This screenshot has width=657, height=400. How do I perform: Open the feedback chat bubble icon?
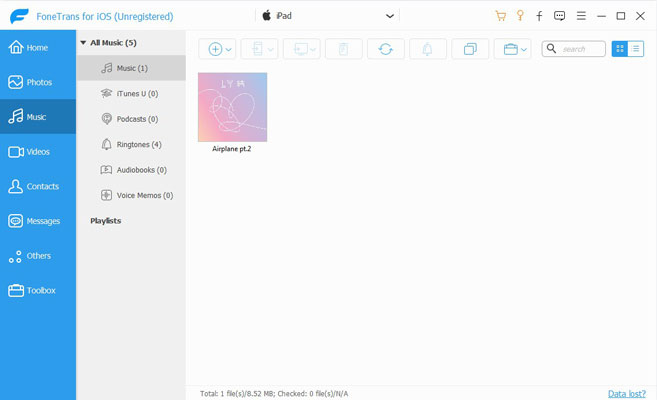pos(559,16)
